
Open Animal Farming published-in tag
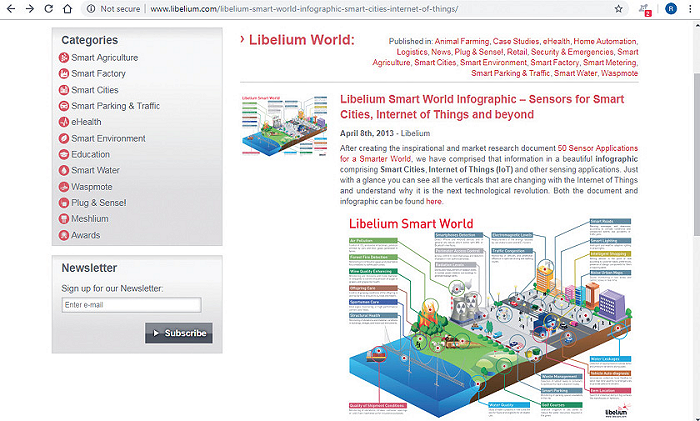(462, 41)
